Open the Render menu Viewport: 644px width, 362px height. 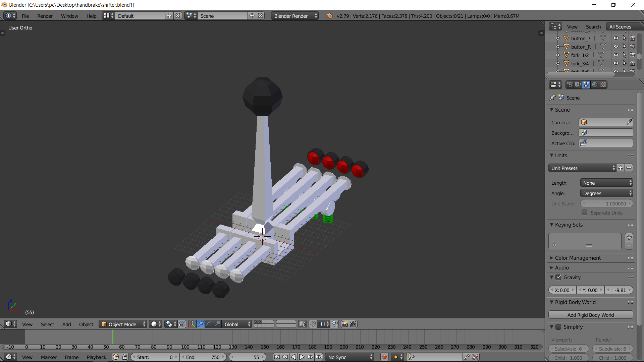coord(45,16)
